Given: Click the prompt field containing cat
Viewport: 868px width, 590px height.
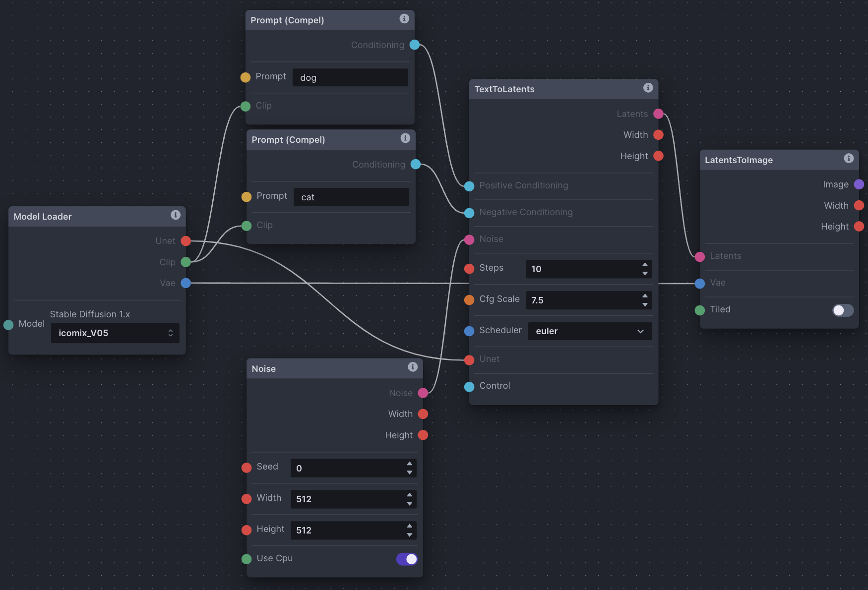Looking at the screenshot, I should point(351,197).
